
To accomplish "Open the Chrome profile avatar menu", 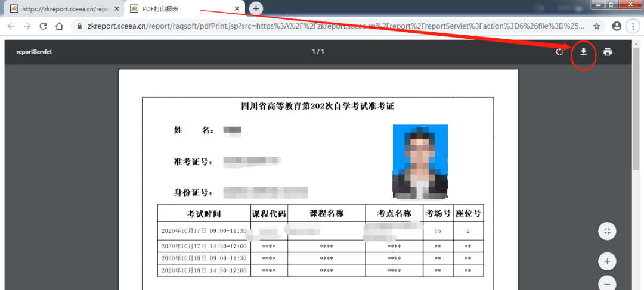I will (x=617, y=26).
